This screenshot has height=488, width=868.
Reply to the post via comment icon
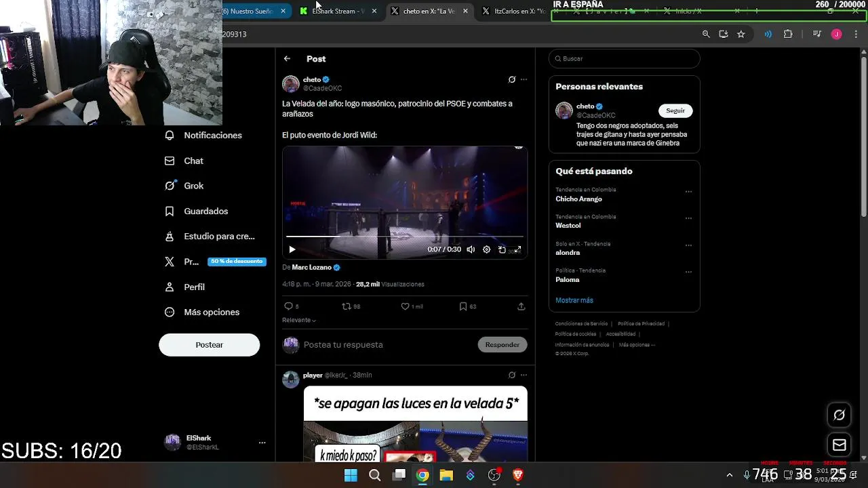pos(289,306)
